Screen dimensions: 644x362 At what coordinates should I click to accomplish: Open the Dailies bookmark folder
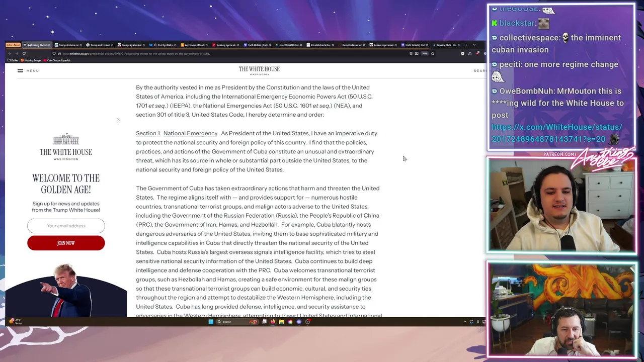pos(13,60)
